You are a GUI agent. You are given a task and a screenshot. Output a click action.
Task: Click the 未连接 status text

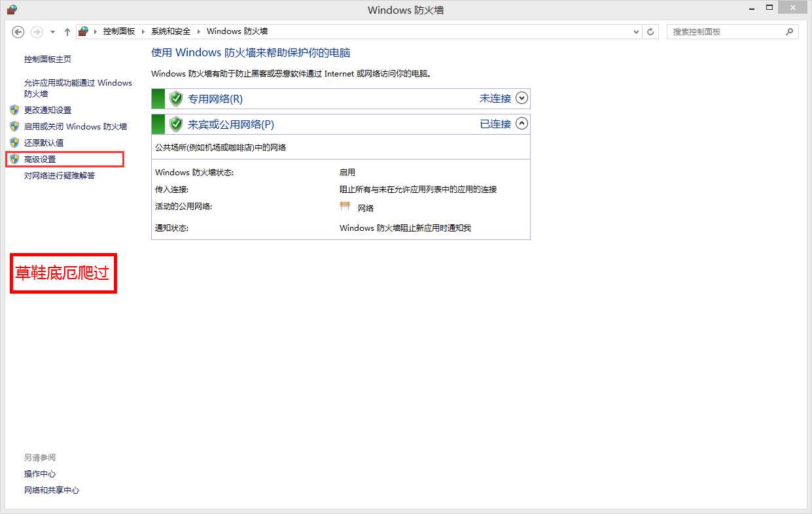(495, 98)
